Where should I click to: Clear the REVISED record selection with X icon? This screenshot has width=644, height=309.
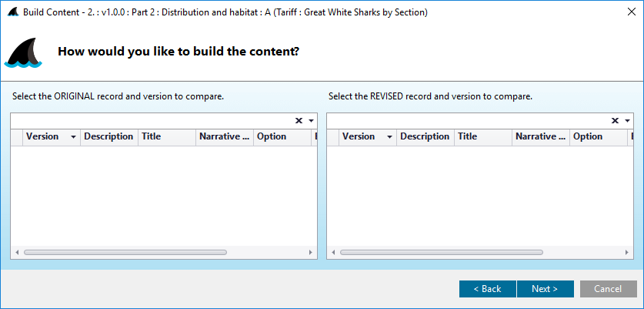[x=615, y=120]
